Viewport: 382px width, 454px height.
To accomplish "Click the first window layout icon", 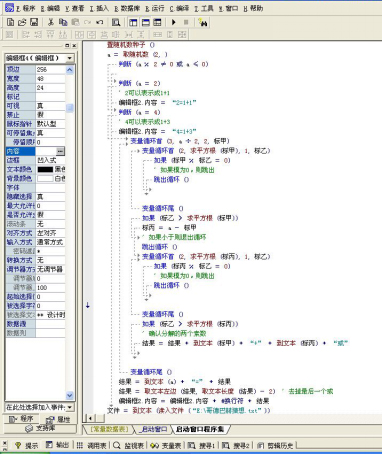I will point(133,22).
